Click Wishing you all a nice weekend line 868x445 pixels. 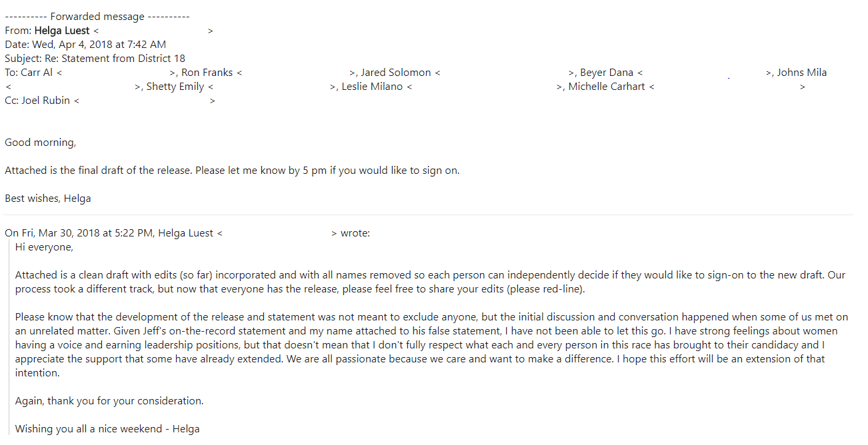(x=107, y=429)
